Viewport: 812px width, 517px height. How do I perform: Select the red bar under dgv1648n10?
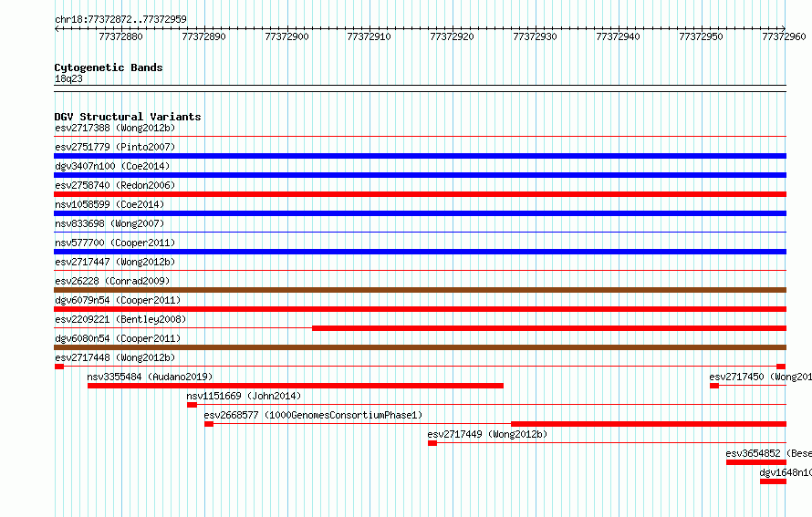point(773,481)
